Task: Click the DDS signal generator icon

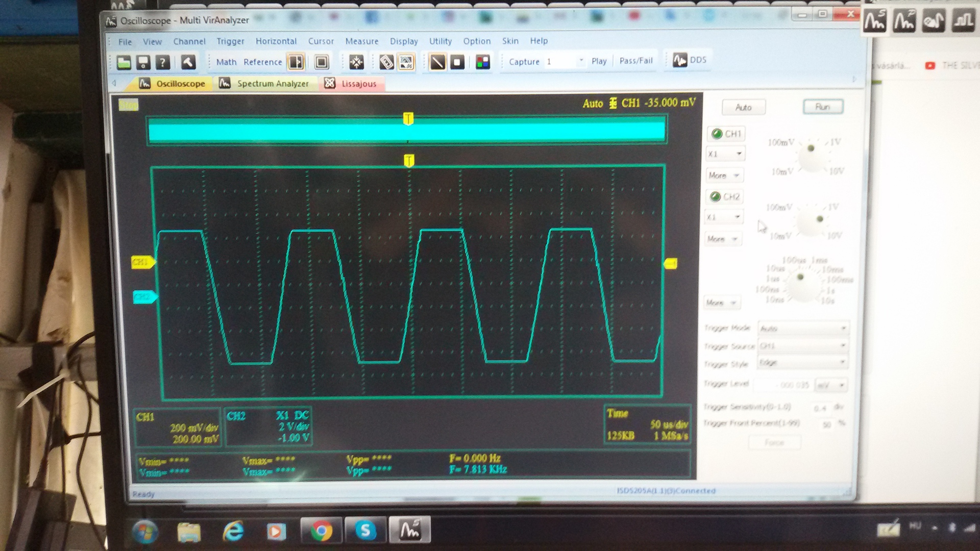Action: [x=680, y=60]
